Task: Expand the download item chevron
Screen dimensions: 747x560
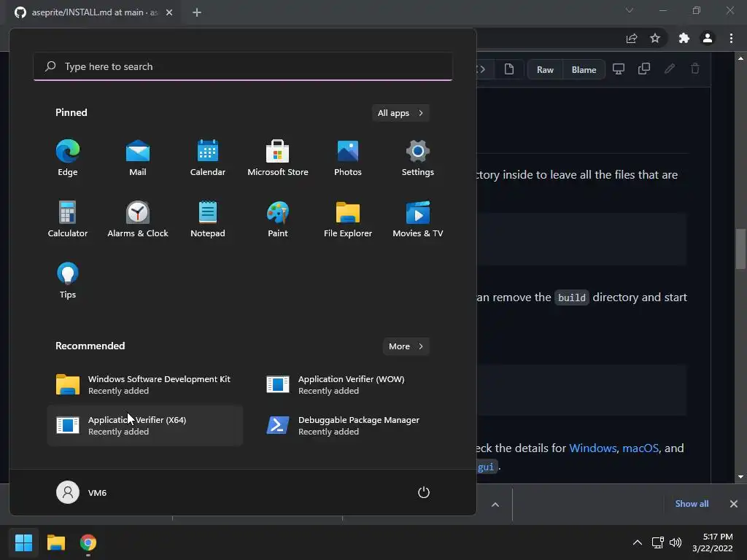Action: (495, 505)
